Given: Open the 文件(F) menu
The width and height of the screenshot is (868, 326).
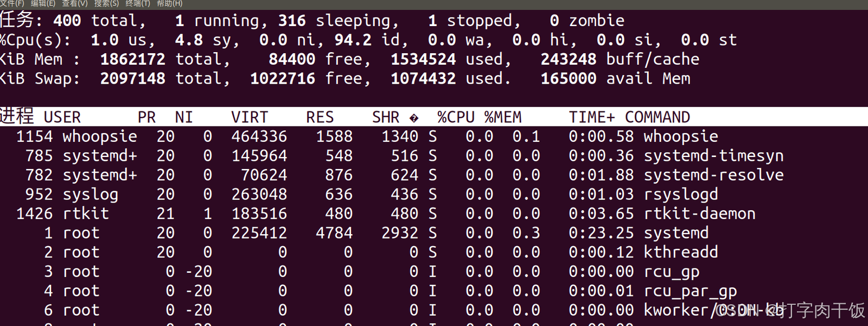Looking at the screenshot, I should [x=12, y=3].
